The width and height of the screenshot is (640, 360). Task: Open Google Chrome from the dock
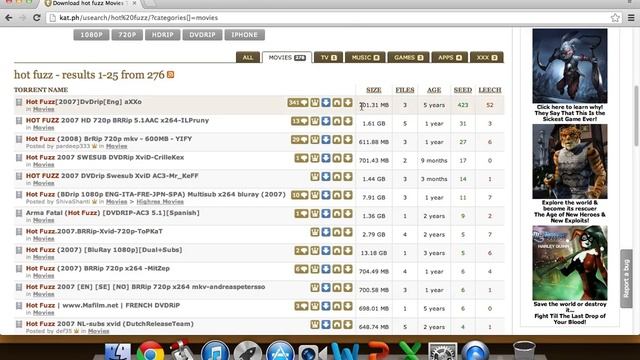click(x=150, y=352)
